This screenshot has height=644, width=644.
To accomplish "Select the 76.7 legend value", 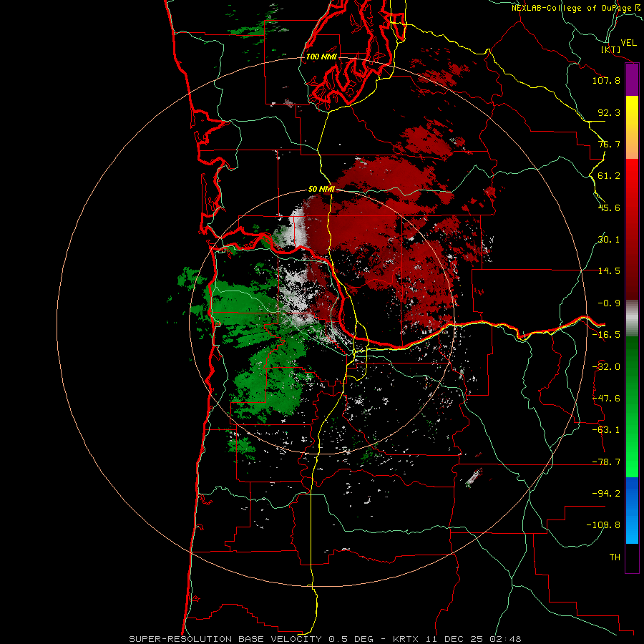I will coord(609,144).
